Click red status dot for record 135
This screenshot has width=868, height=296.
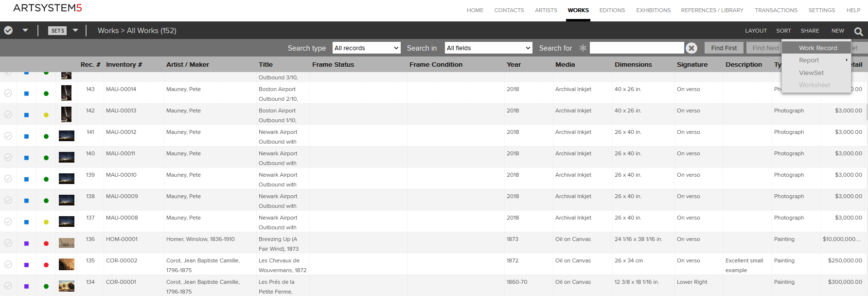coord(46,265)
